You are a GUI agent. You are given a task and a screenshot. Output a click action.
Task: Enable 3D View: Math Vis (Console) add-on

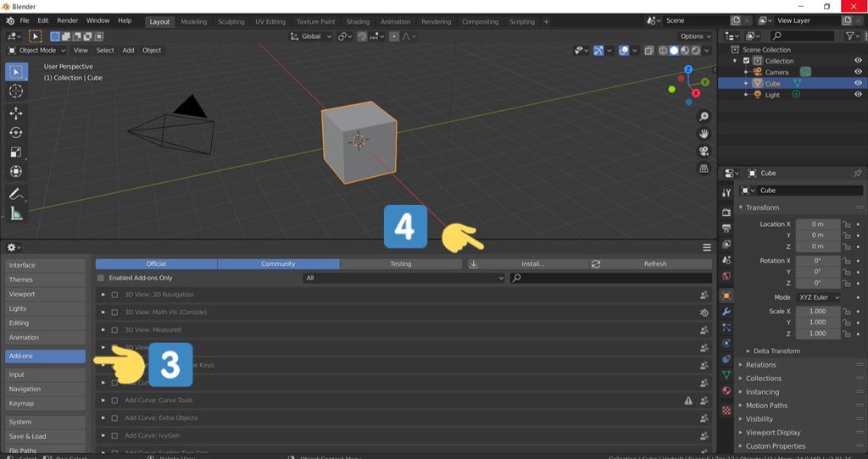(114, 312)
